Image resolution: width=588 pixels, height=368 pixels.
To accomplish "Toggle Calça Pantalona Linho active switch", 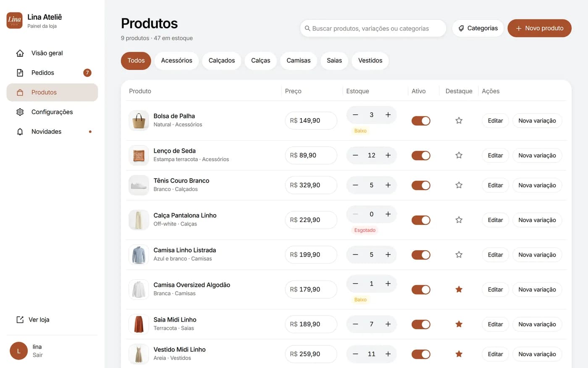I will tap(421, 220).
